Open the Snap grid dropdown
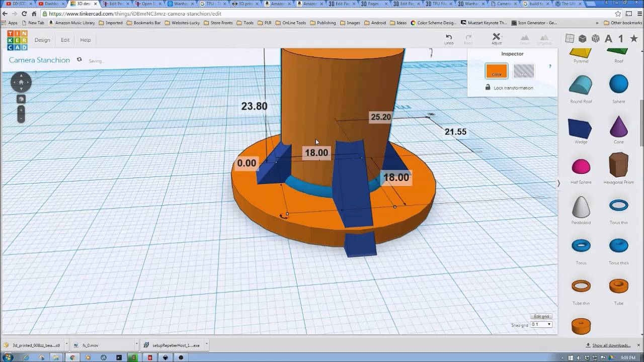644x362 pixels. [x=541, y=325]
